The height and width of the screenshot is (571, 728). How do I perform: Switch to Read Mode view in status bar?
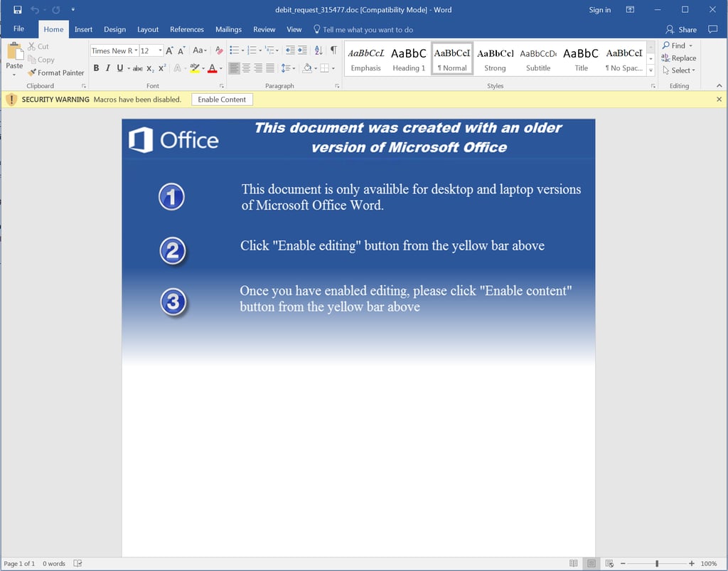pyautogui.click(x=574, y=564)
